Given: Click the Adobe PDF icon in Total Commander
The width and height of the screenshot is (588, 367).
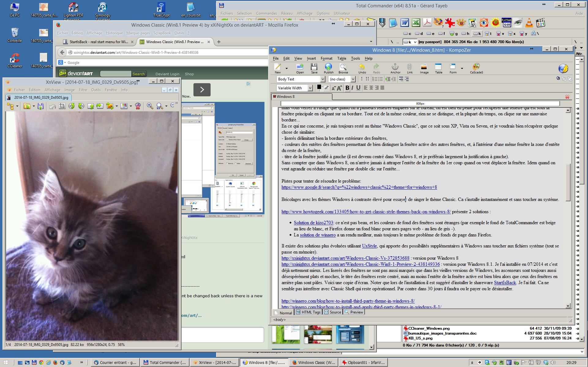Looking at the screenshot, I should (x=427, y=23).
